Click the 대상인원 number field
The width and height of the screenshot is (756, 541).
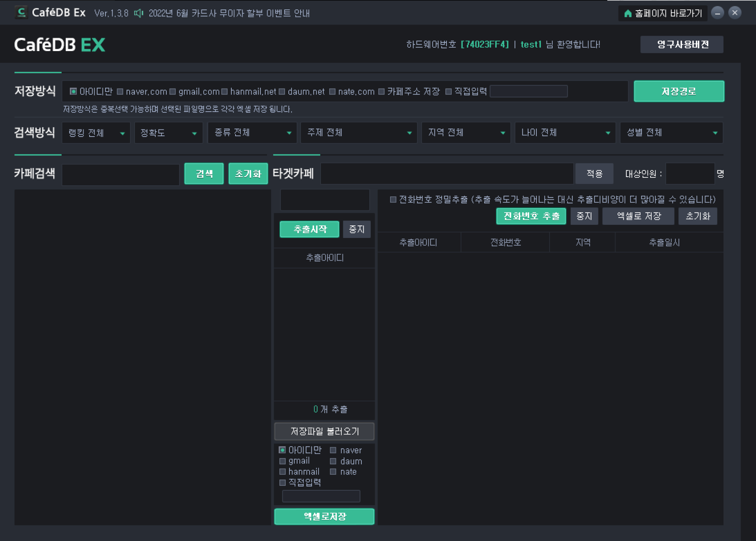pyautogui.click(x=690, y=174)
